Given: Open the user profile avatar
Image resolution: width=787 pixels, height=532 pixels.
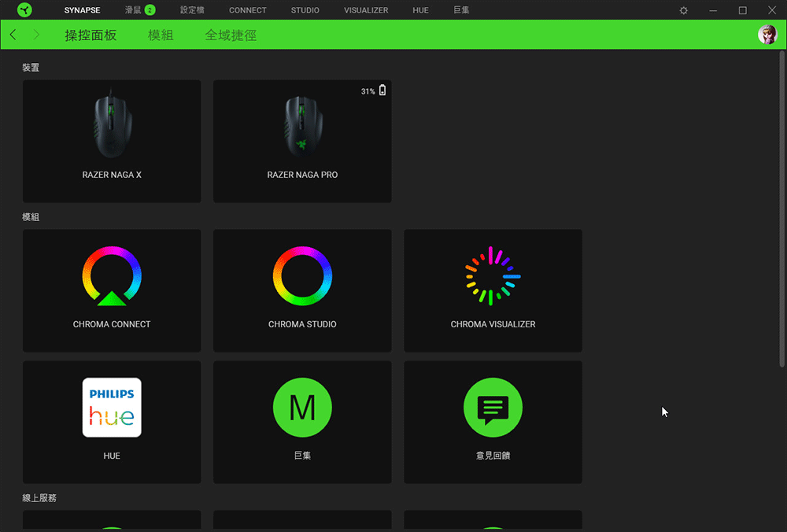Looking at the screenshot, I should 767,35.
